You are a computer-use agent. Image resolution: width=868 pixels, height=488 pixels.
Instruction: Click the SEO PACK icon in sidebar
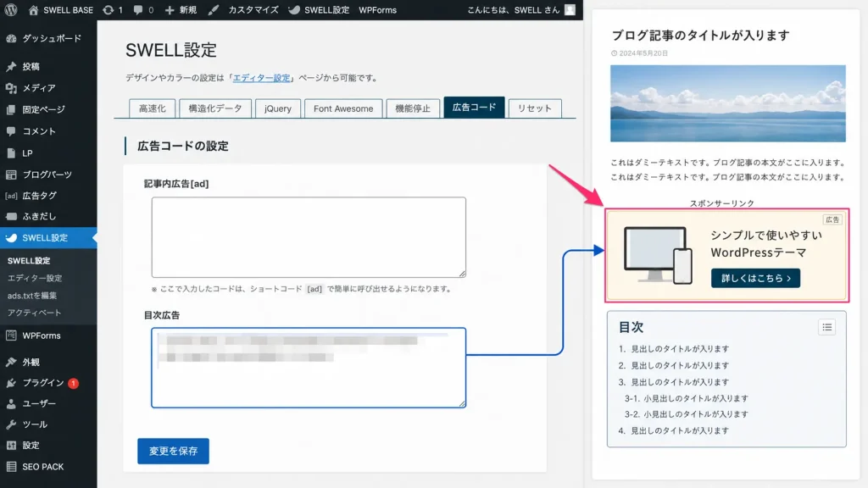[x=11, y=467]
